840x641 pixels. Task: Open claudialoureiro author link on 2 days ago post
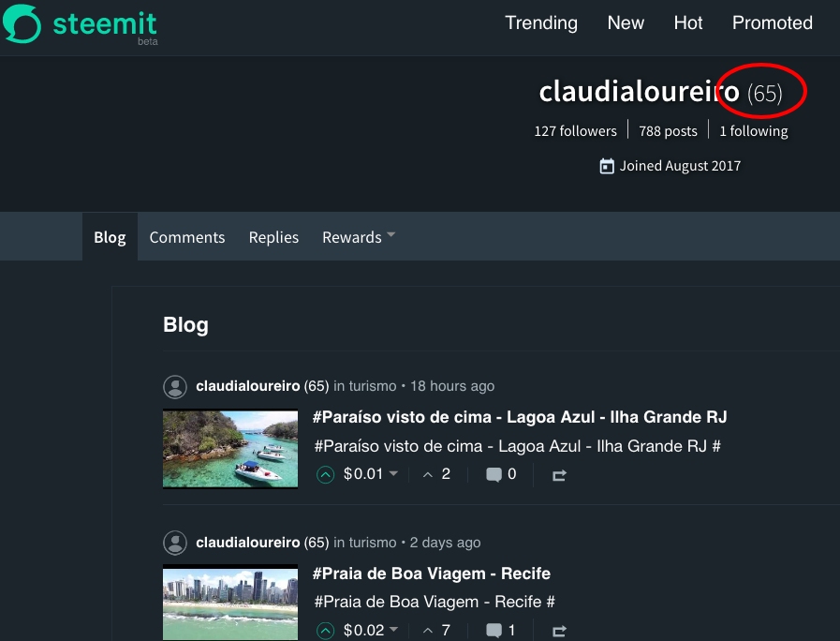click(x=248, y=543)
